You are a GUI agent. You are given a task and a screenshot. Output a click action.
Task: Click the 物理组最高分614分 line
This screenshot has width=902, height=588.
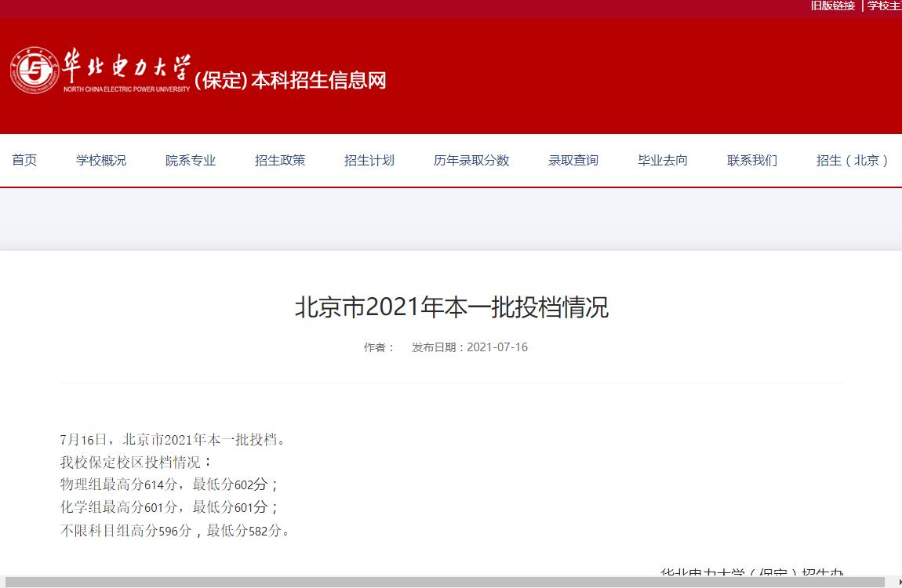click(x=169, y=485)
